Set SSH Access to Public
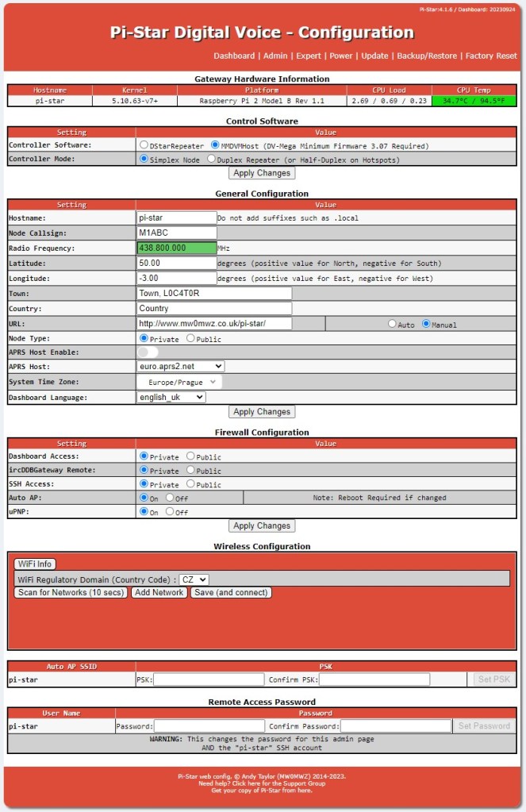This screenshot has width=526, height=812. tap(190, 483)
